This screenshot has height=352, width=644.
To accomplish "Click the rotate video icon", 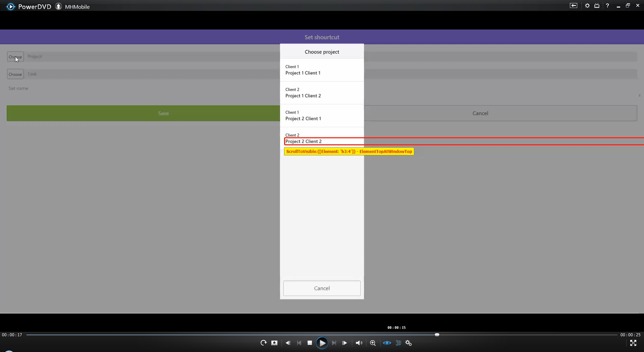I will 263,343.
